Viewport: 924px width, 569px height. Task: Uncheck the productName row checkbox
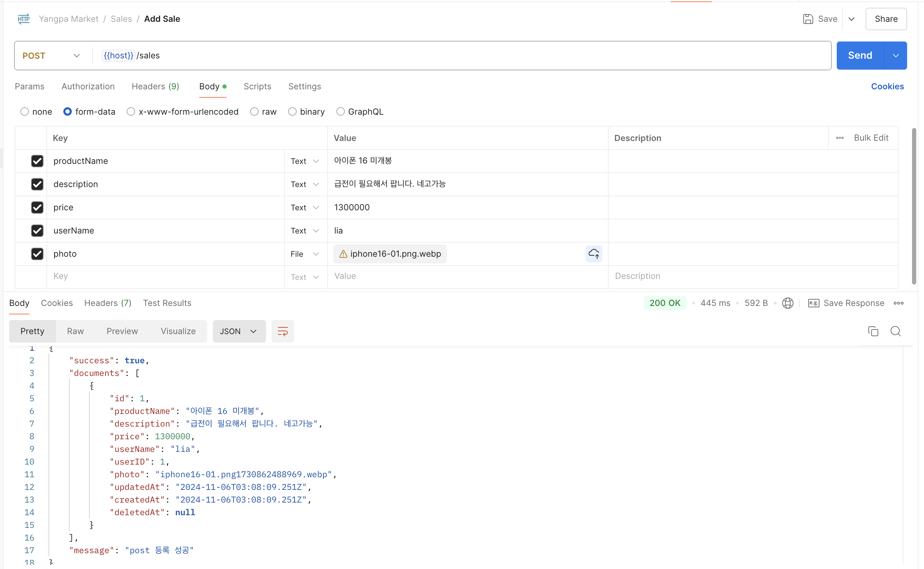[x=37, y=161]
